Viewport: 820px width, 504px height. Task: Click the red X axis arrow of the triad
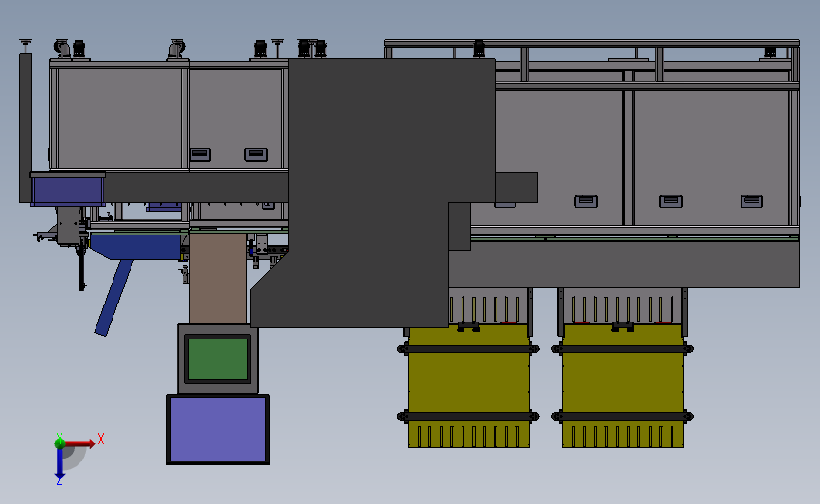point(79,443)
